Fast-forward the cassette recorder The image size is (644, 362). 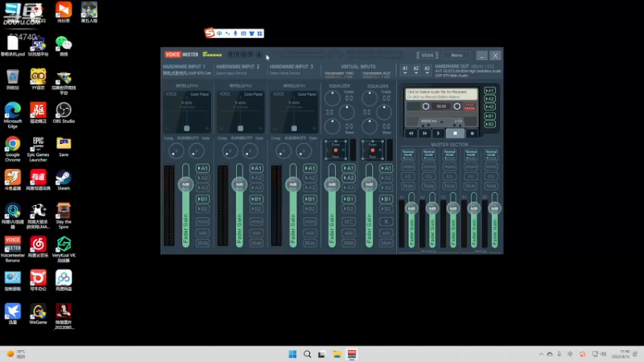[x=425, y=134]
